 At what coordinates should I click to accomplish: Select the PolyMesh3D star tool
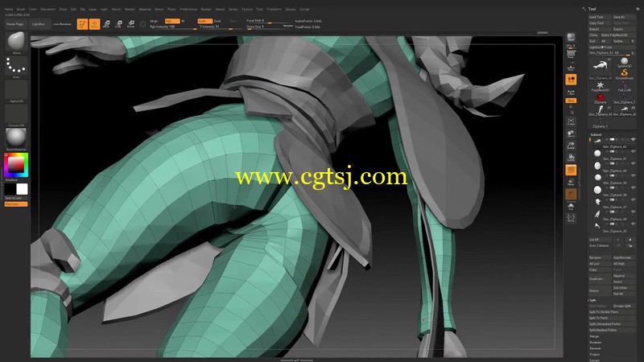point(600,85)
